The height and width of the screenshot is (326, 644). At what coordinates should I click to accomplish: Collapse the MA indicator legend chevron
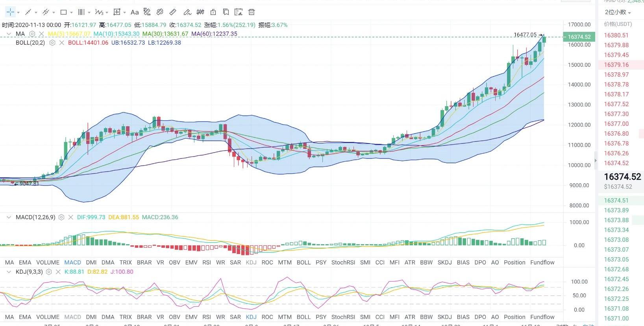(9, 34)
